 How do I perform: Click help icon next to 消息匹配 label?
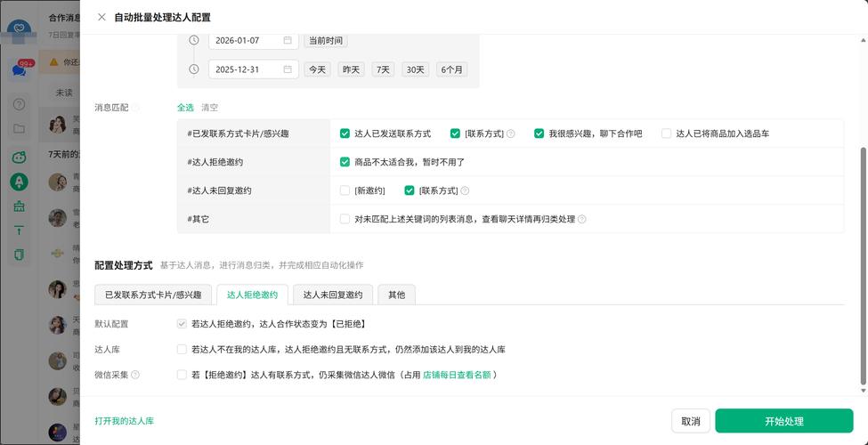(x=135, y=108)
